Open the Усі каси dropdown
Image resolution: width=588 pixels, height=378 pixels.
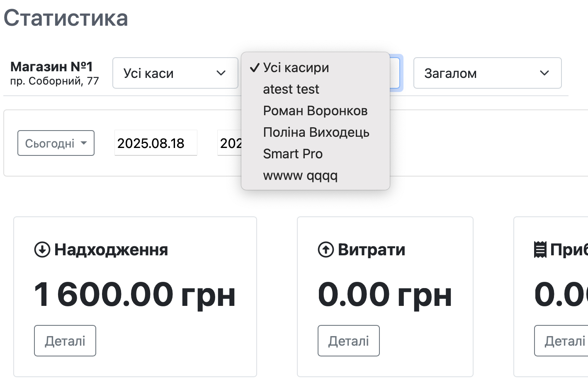coord(175,73)
